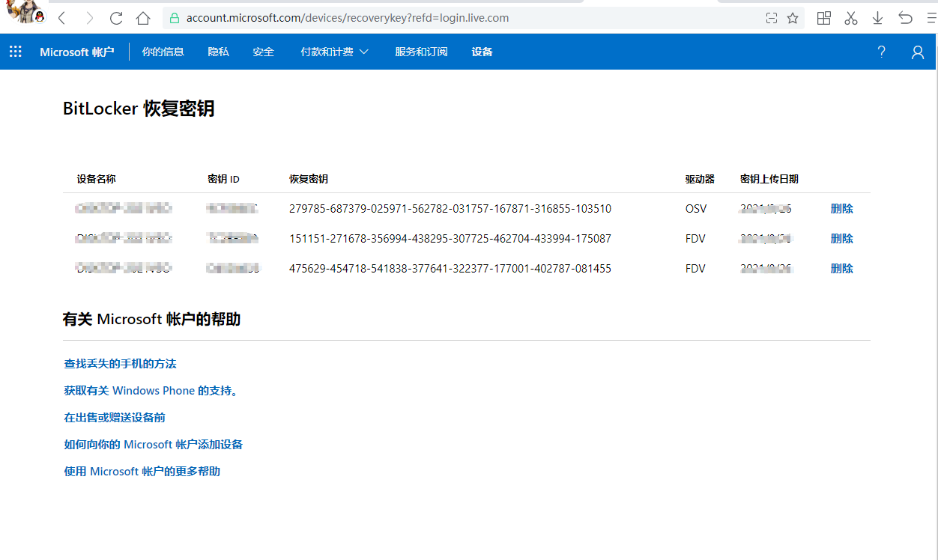Open 如何向你的 Microsoft 帐户添加设备 link
938x560 pixels.
(x=154, y=445)
